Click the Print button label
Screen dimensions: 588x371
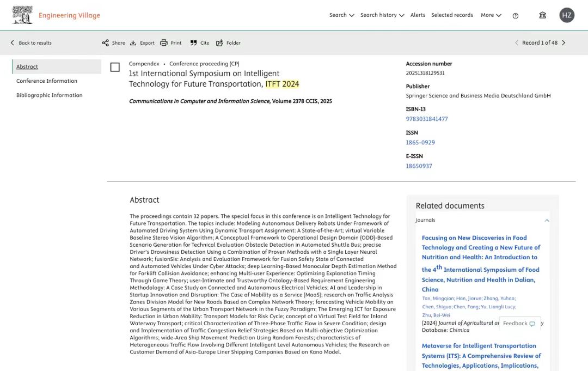point(176,42)
